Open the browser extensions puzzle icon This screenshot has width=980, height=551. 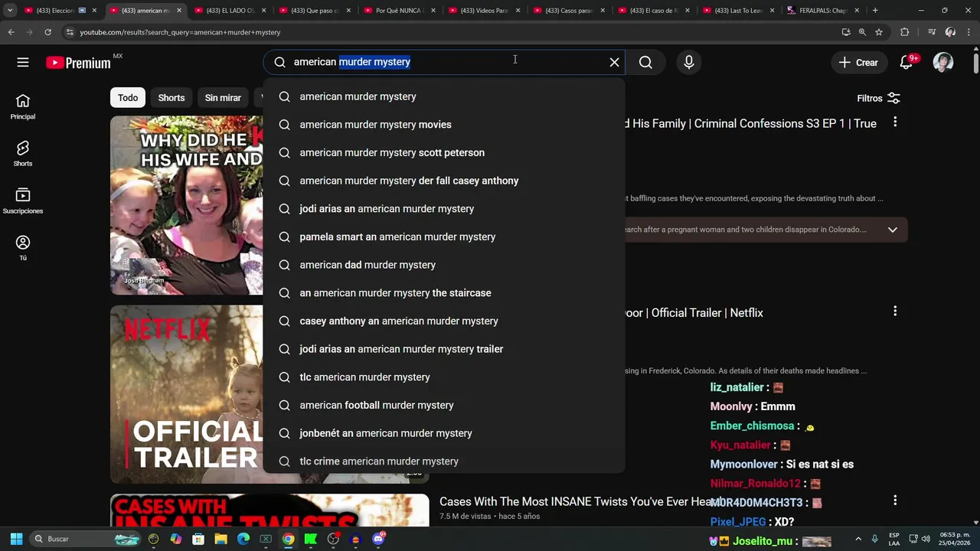904,32
